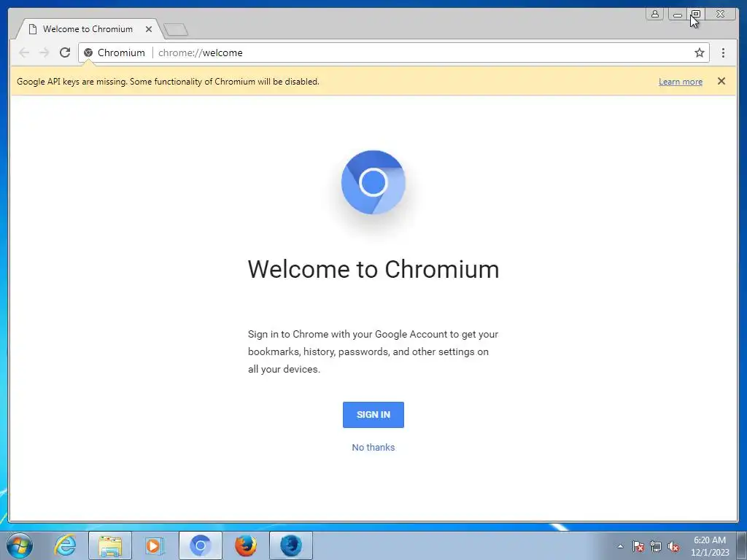Go back using the back arrow

[24, 52]
